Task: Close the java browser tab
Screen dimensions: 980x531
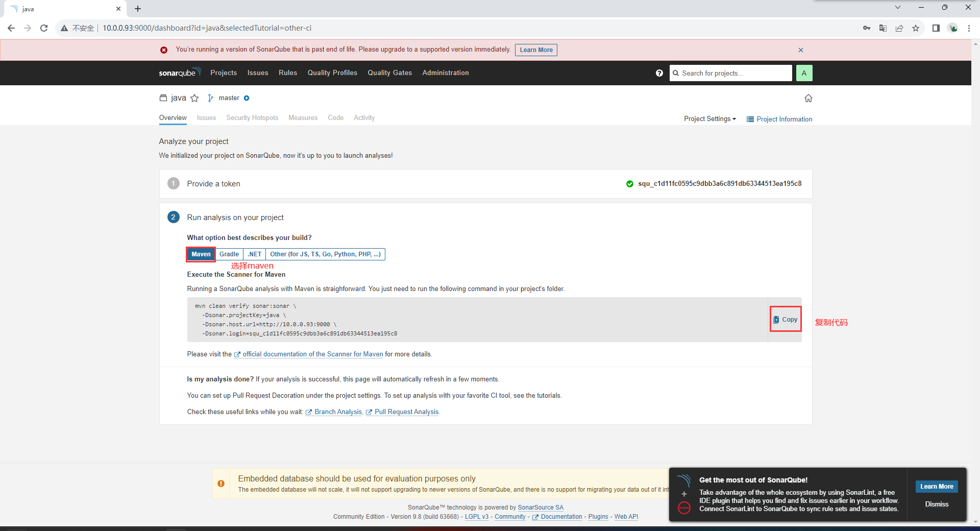Action: pos(118,9)
